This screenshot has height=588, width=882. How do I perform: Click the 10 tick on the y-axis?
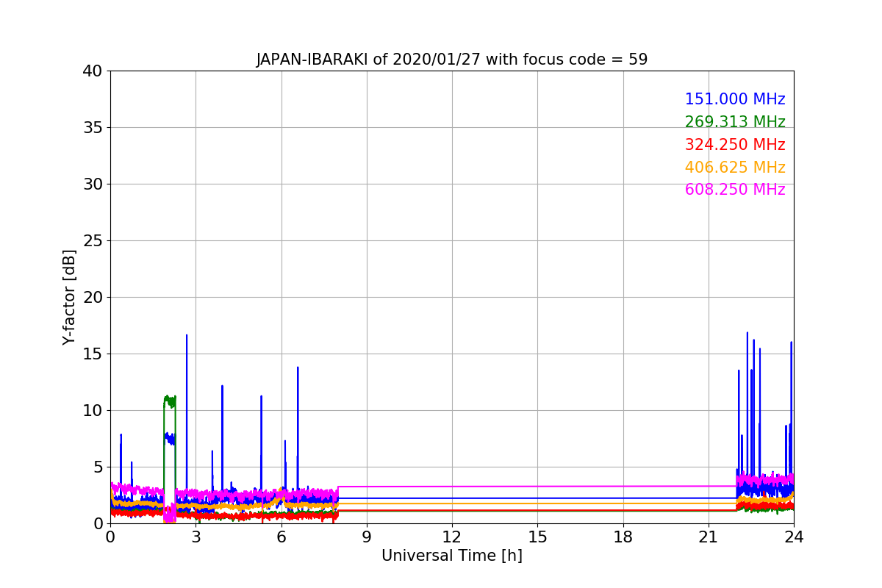pos(91,411)
